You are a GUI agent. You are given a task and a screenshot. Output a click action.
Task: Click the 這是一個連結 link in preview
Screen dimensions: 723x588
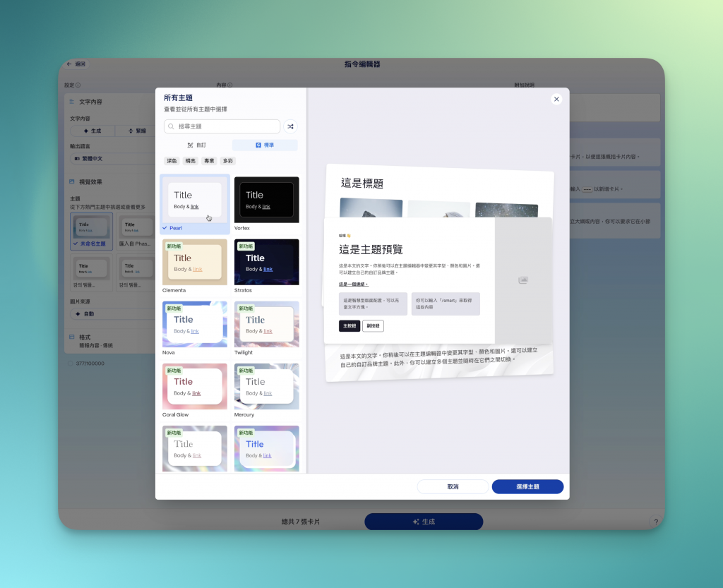pos(354,284)
